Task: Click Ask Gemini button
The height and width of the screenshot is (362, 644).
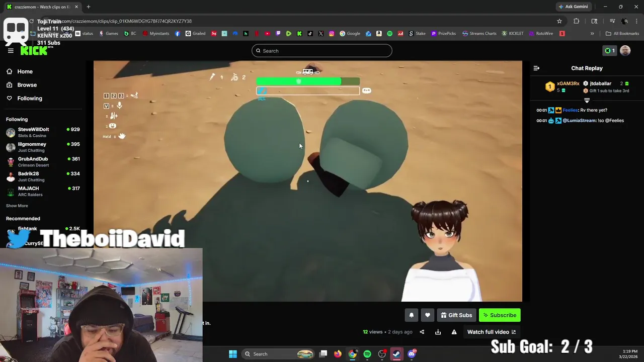Action: [573, 7]
